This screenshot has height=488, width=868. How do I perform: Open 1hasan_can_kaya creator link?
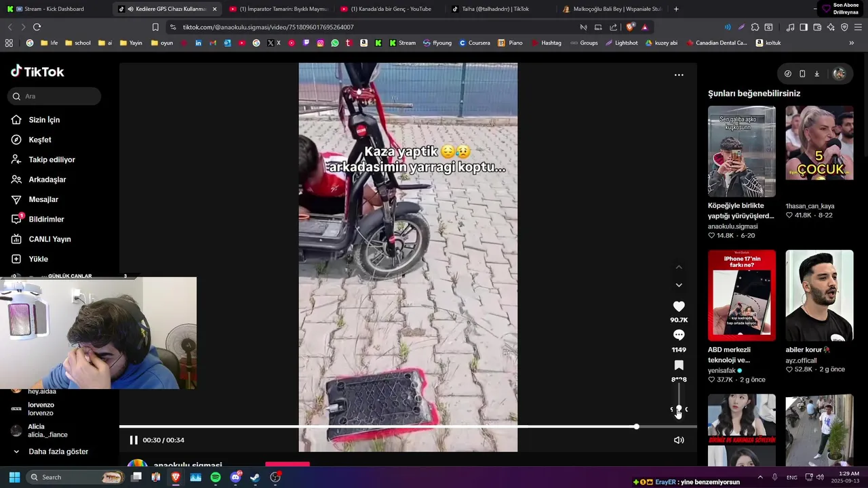810,206
